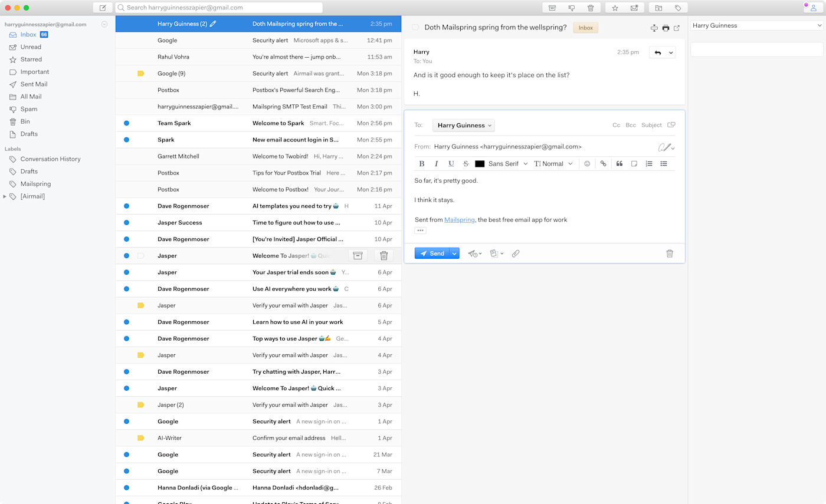Screen dimensions: 826x504
Task: Discard the draft with the trash icon
Action: [x=670, y=253]
